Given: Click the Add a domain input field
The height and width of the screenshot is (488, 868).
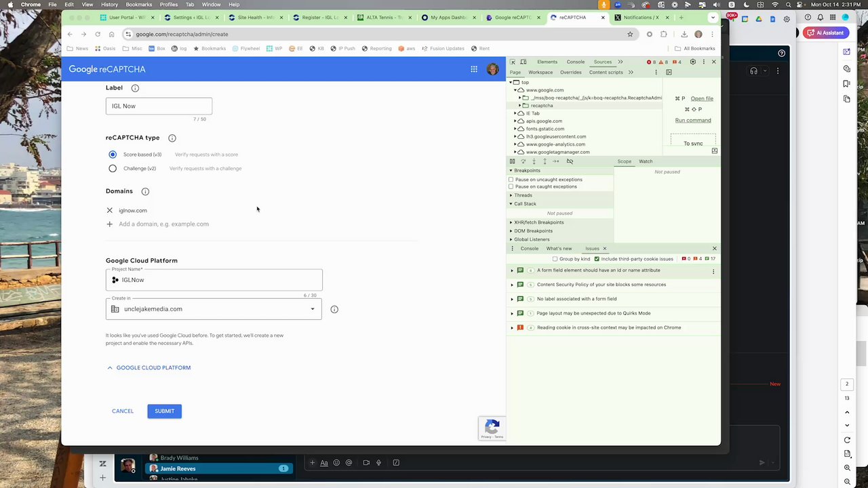Looking at the screenshot, I should pos(163,224).
